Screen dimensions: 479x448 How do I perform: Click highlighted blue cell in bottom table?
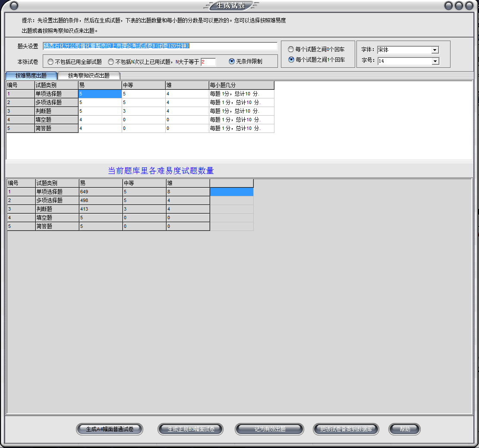231,192
